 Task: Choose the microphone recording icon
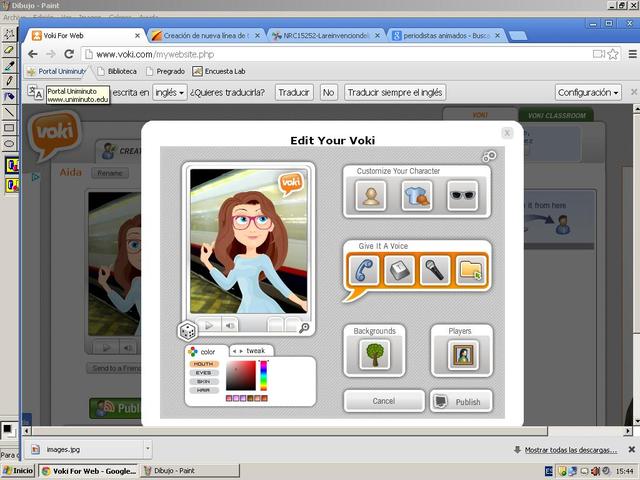coord(435,270)
